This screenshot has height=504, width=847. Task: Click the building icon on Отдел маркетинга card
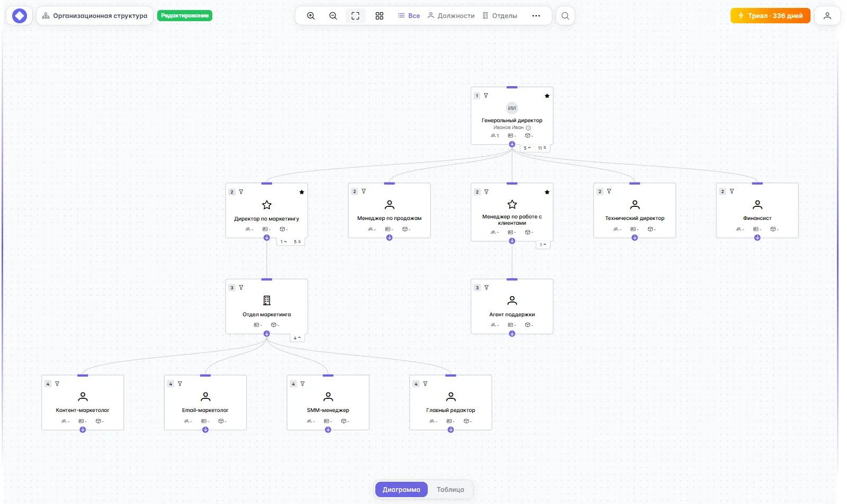point(267,300)
